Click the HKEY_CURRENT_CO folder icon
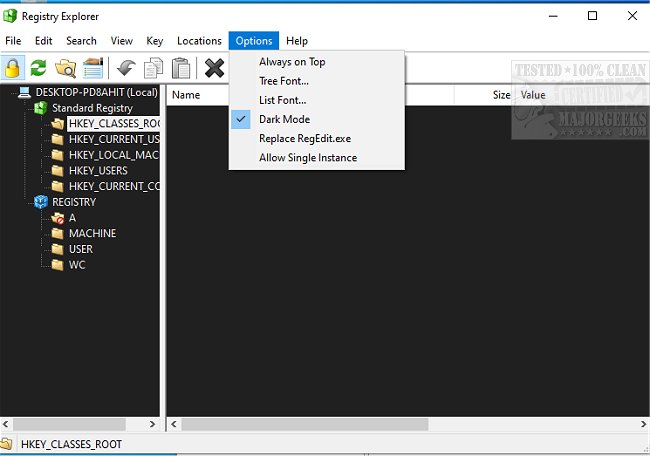Screen dimensions: 650x456 pos(57,187)
